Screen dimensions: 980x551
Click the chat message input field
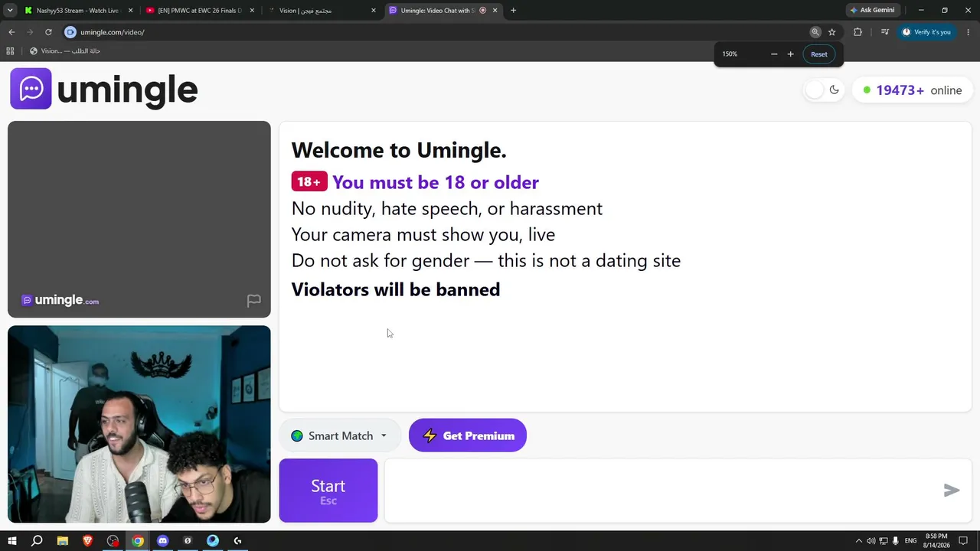point(661,491)
